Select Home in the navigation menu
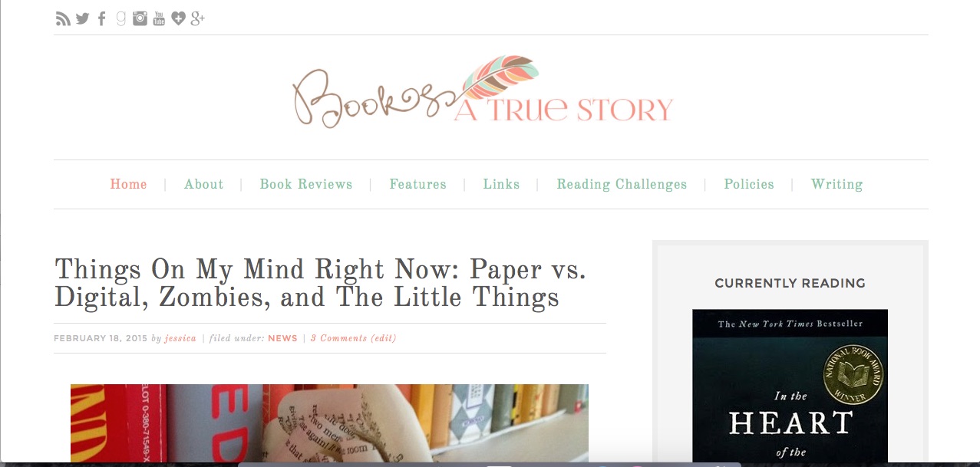 click(128, 184)
